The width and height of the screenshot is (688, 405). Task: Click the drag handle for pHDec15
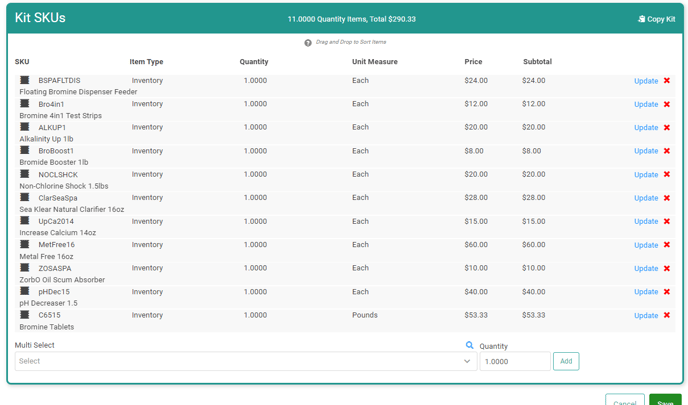[25, 291]
